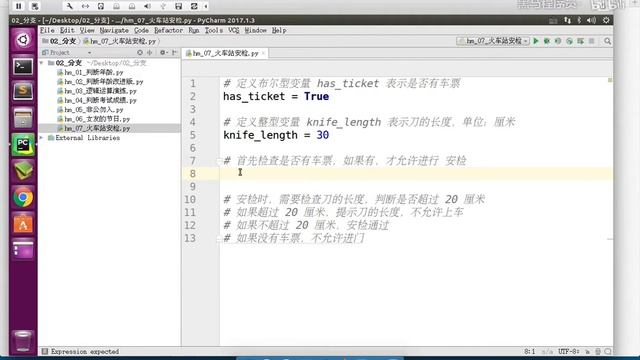Open the File menu
Image resolution: width=640 pixels, height=360 pixels.
(x=47, y=31)
